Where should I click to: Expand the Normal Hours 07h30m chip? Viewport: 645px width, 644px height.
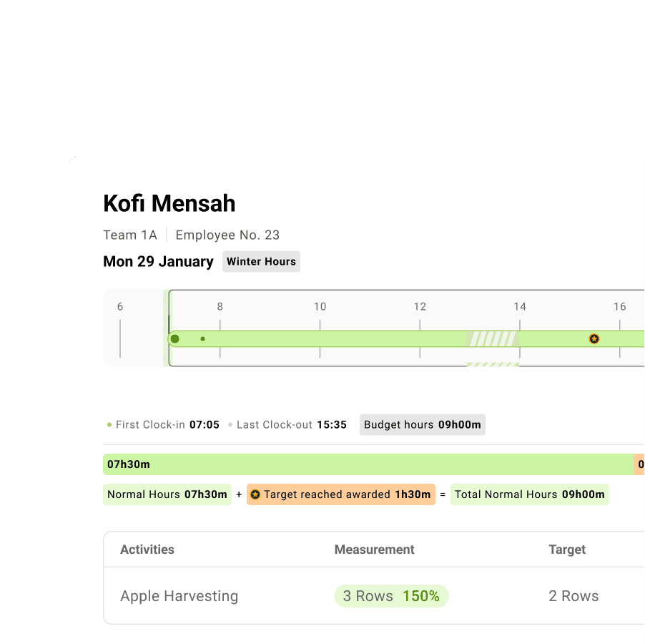tap(167, 494)
